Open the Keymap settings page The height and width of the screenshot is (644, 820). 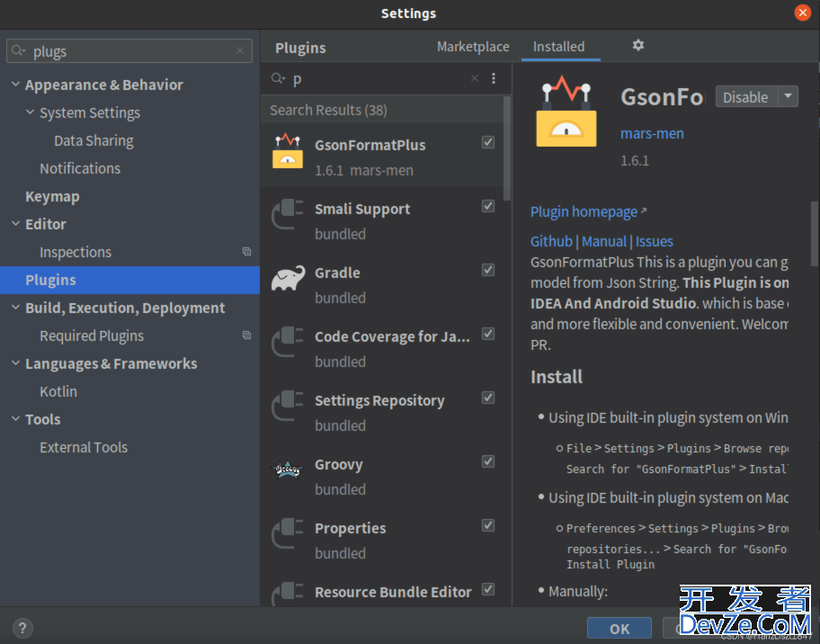52,196
